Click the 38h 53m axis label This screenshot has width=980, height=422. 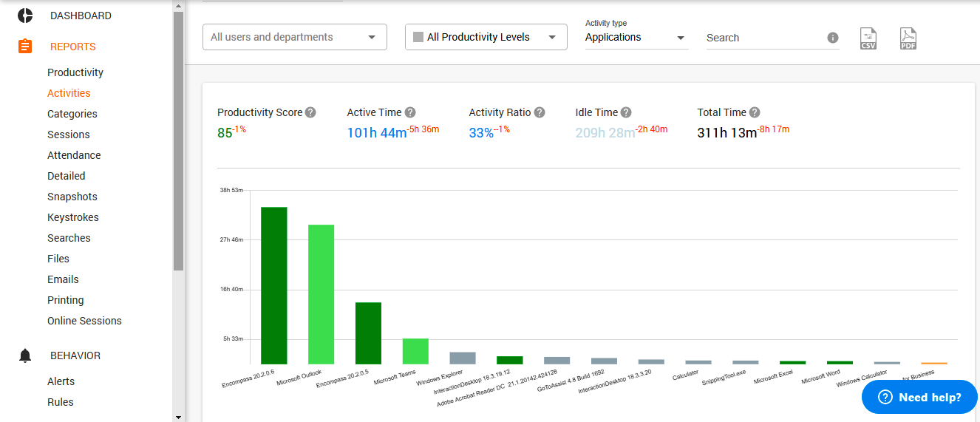[x=231, y=191]
